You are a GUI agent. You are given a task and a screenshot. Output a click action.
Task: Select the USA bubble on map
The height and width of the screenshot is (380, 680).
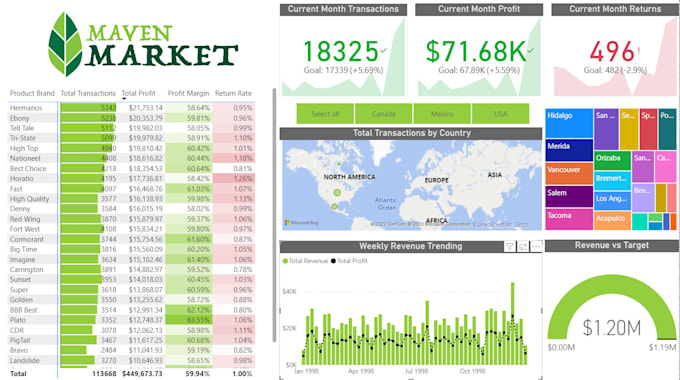[337, 193]
